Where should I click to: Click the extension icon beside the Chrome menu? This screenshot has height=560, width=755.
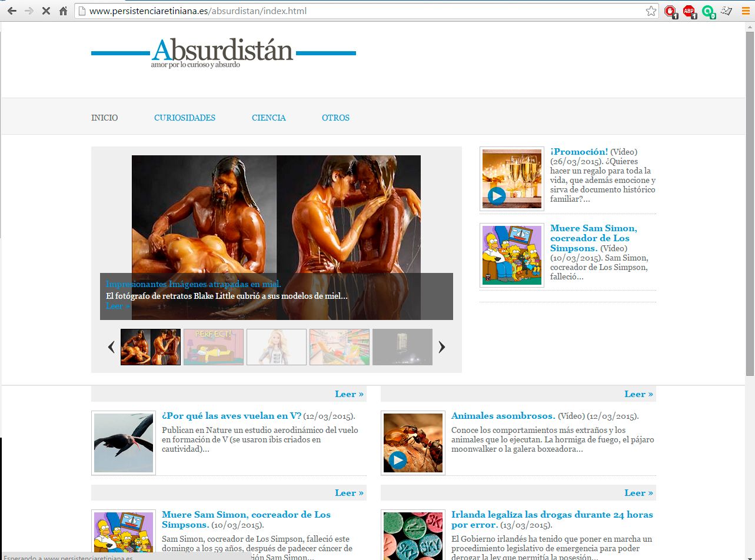tap(727, 11)
